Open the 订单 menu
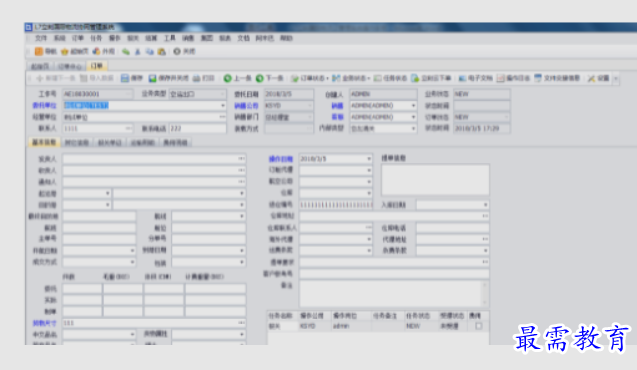637x370 pixels. 78,38
